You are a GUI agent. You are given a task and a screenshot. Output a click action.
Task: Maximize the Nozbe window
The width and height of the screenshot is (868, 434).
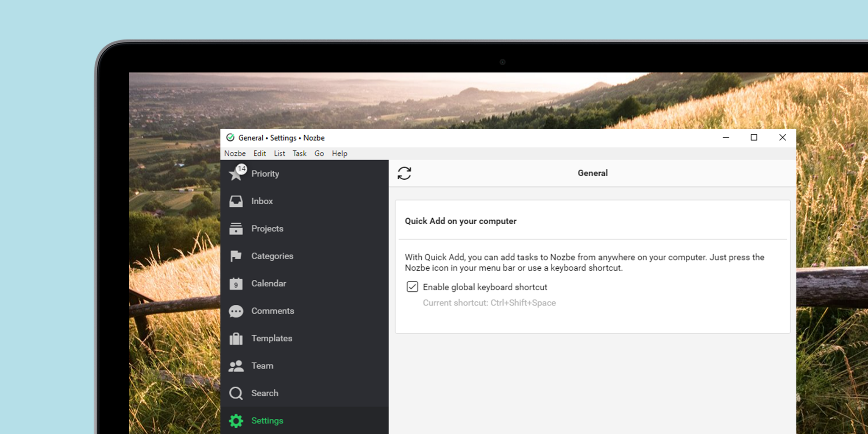754,138
